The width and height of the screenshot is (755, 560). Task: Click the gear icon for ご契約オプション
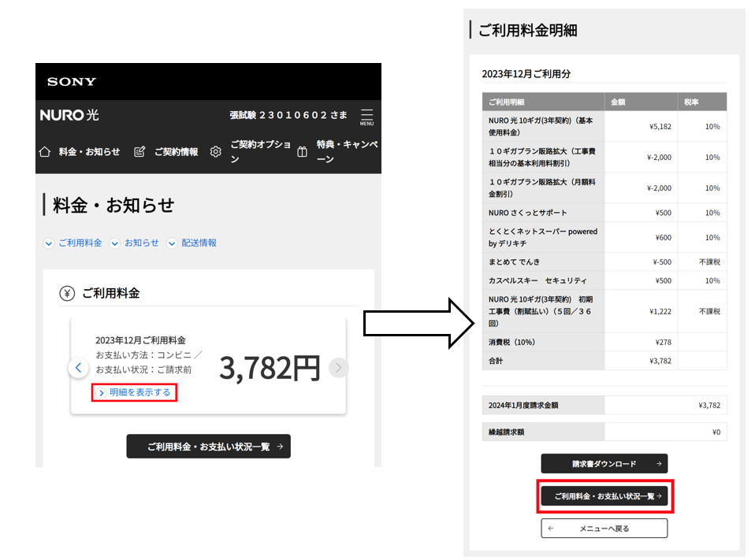pos(216,152)
